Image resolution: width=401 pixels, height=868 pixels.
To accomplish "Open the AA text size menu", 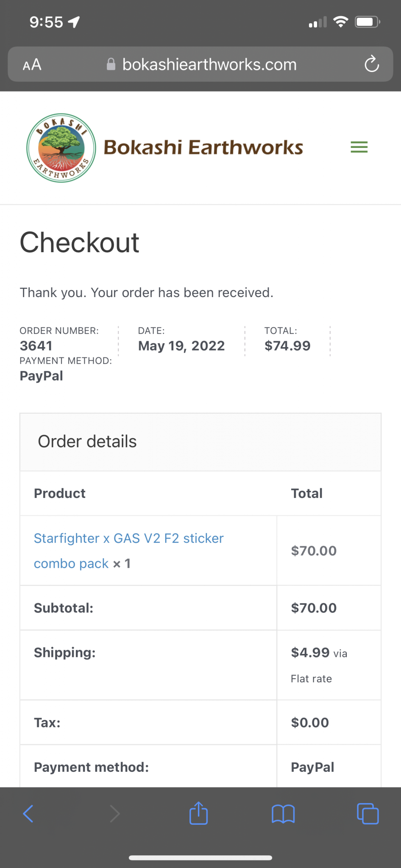I will tap(32, 65).
